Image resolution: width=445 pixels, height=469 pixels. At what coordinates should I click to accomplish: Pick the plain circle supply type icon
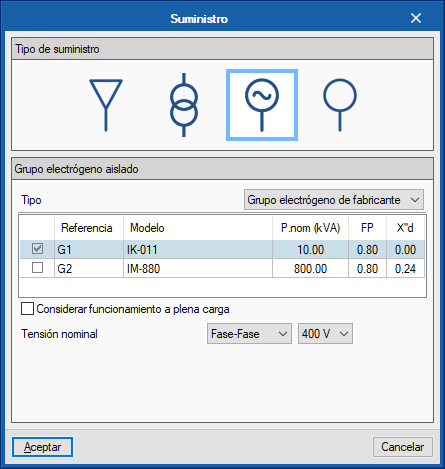tap(340, 105)
